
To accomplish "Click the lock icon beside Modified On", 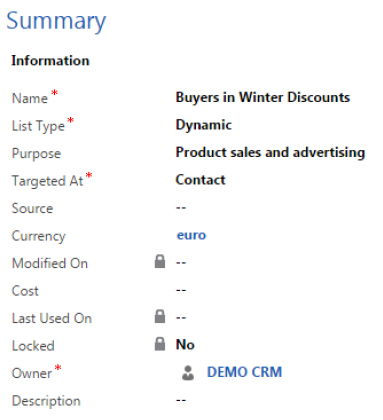I will point(160,262).
